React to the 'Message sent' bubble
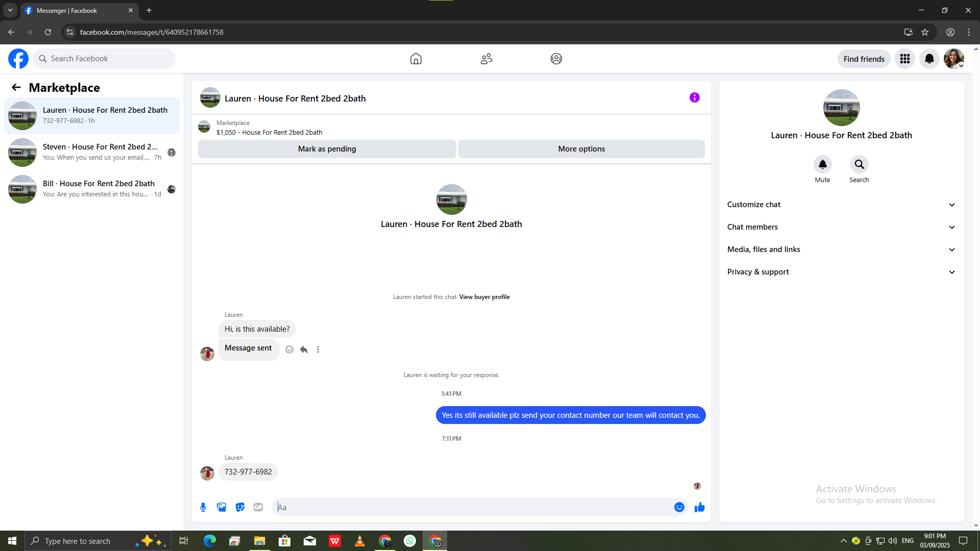The height and width of the screenshot is (551, 980). point(289,349)
